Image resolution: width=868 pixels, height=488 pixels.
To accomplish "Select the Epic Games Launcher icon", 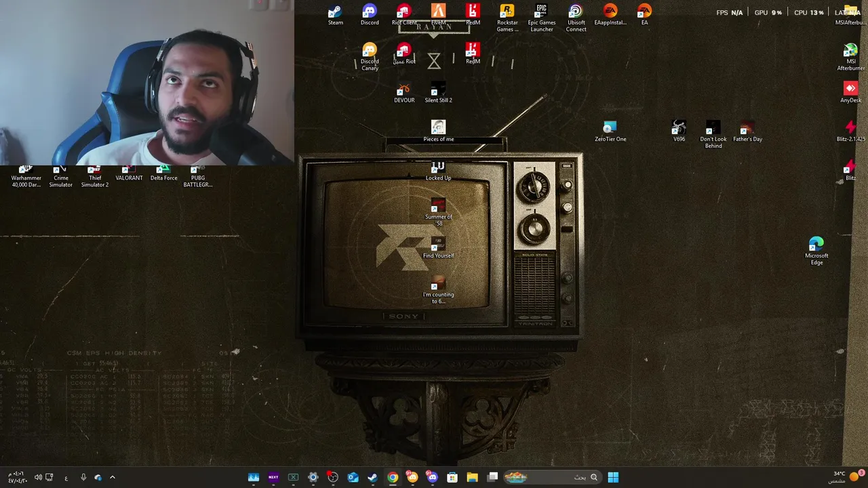I will point(541,18).
